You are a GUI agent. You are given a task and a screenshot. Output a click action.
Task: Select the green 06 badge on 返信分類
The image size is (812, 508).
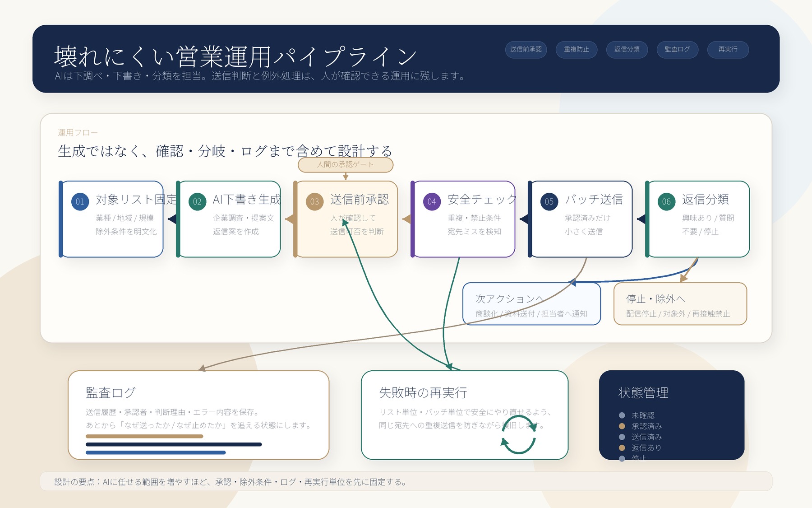point(665,201)
